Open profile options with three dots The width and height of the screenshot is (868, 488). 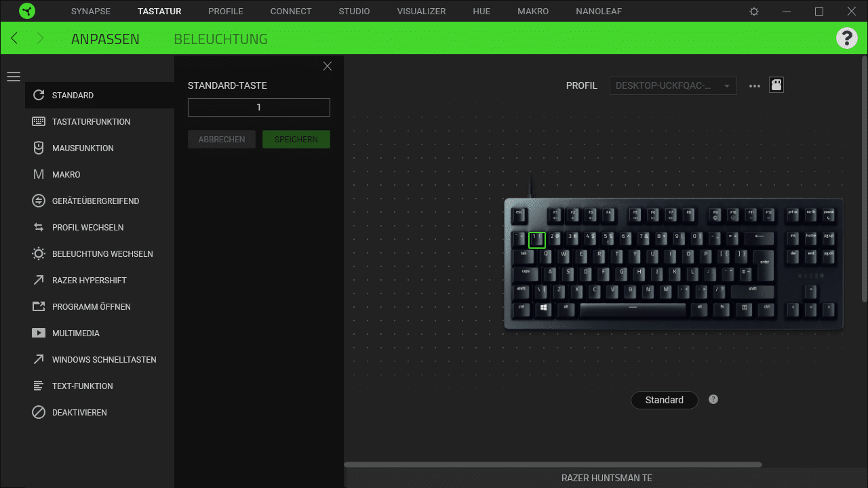754,86
